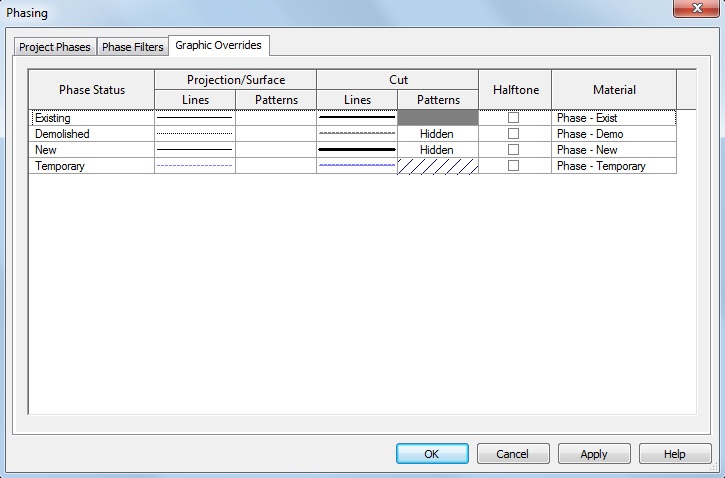
Task: Click Hidden Cut Pattern in Demolished row
Action: point(438,134)
